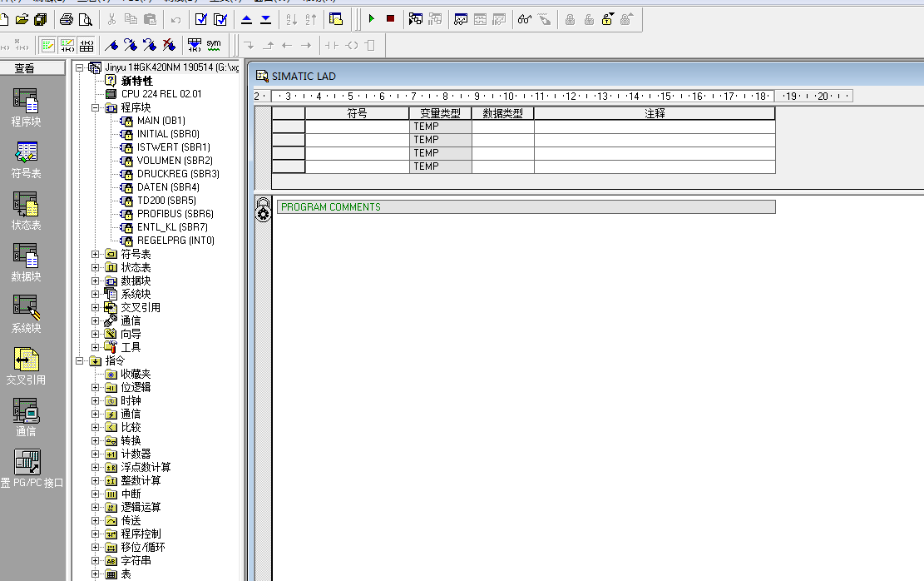Click 设置 PG/PC 接口 sidebar icon

(27, 469)
